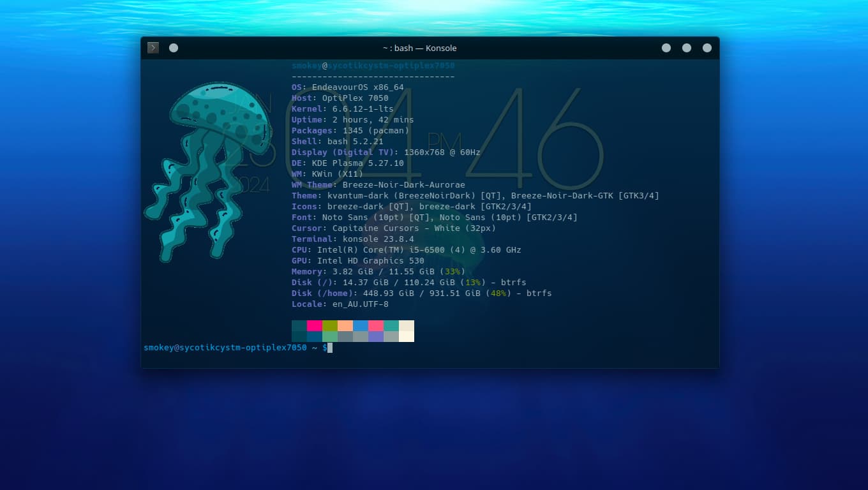Toggle the round pin button beside Konsole icon
Image resolution: width=868 pixels, height=490 pixels.
coord(174,48)
